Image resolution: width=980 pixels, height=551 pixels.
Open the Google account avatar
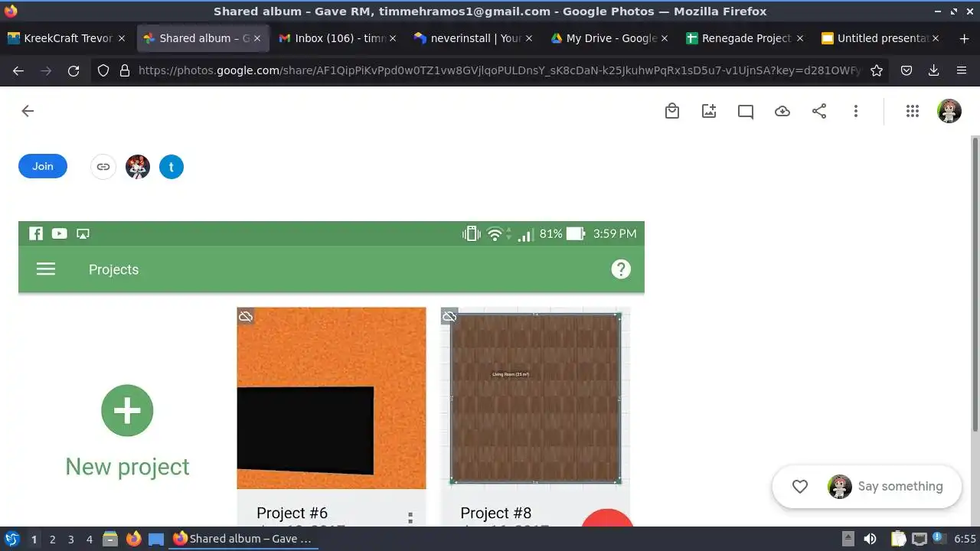click(x=949, y=111)
